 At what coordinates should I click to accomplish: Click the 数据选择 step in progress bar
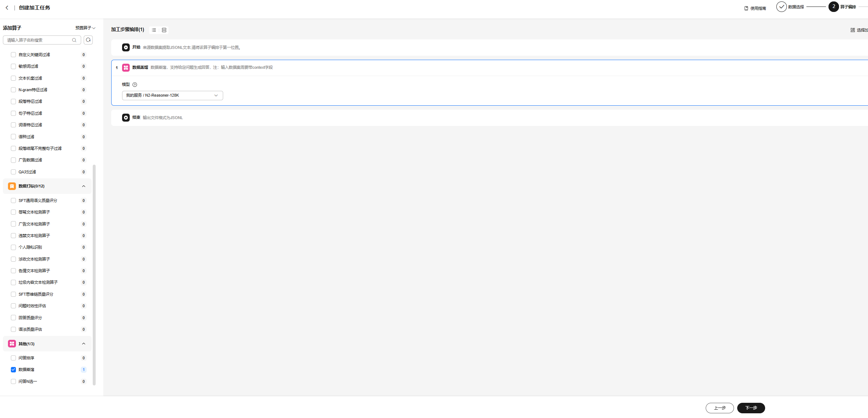point(782,7)
